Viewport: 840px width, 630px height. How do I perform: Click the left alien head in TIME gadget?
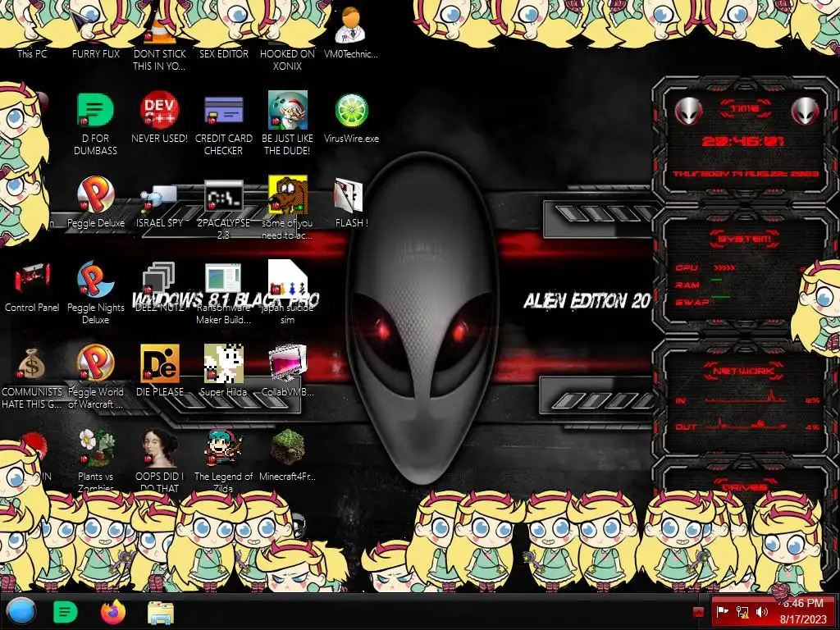[x=688, y=112]
